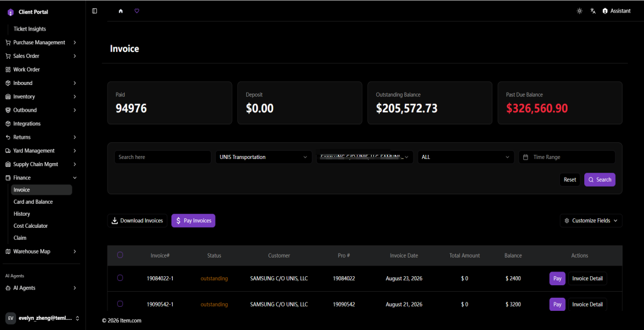Open the Cost Calculator item

click(30, 225)
